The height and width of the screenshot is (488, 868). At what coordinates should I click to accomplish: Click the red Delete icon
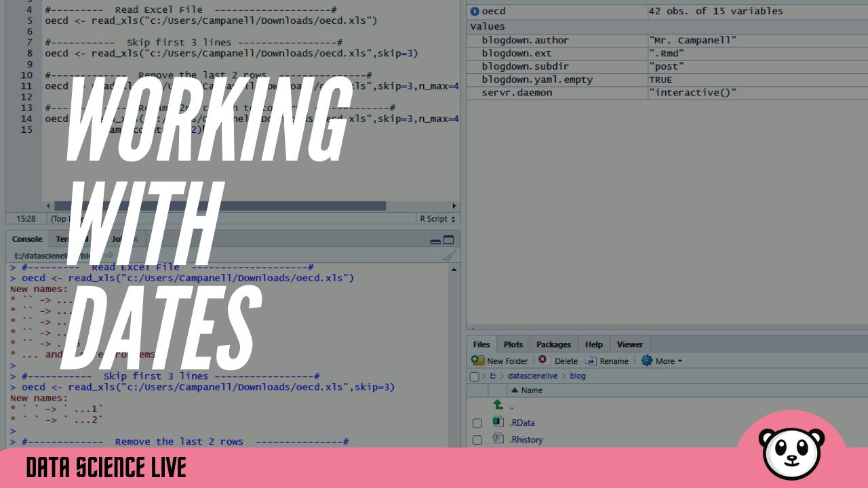542,360
